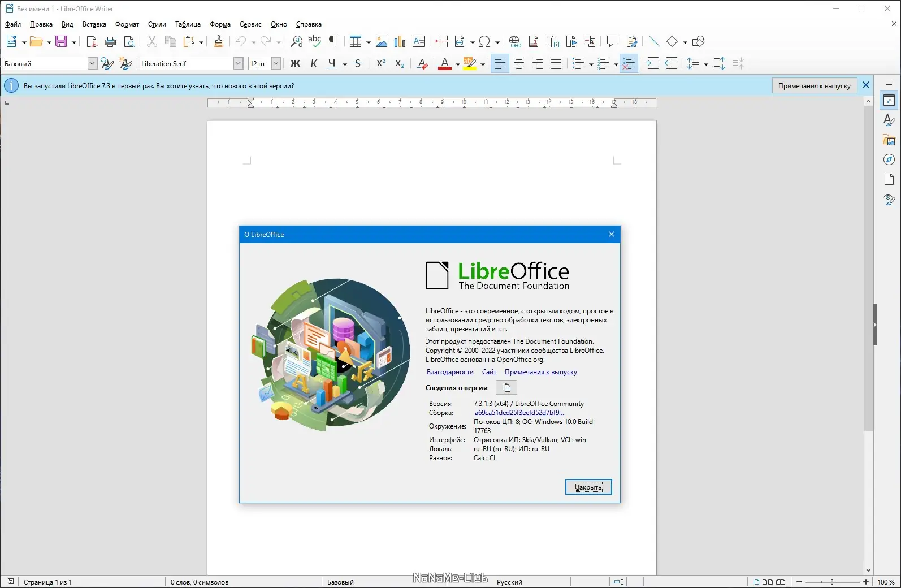Click the Clone formatting brush
The image size is (901, 588).
click(219, 41)
